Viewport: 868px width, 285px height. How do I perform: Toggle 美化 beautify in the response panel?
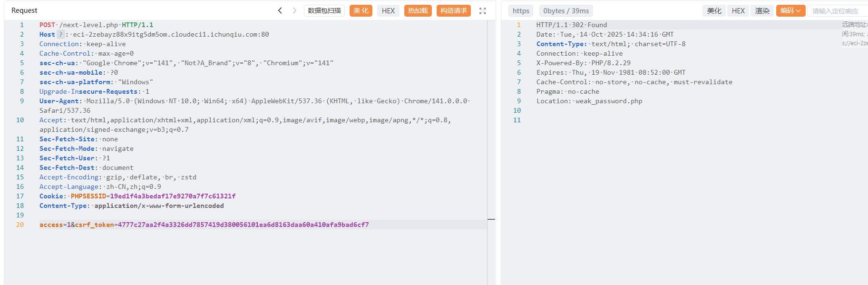point(713,11)
